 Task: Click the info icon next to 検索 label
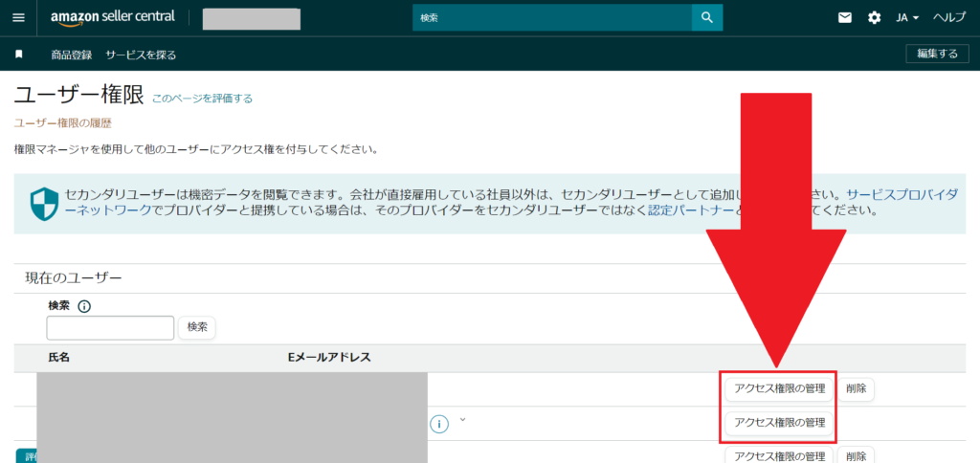(x=84, y=306)
